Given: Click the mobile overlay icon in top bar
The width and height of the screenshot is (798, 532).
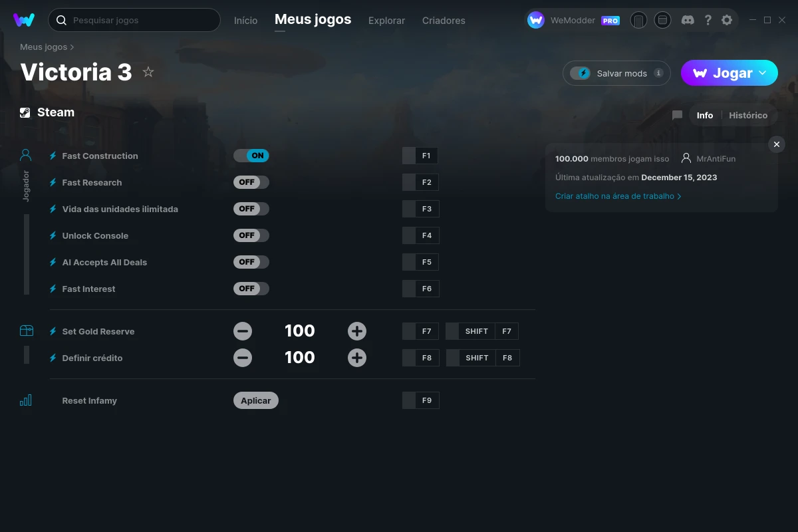Looking at the screenshot, I should [639, 20].
